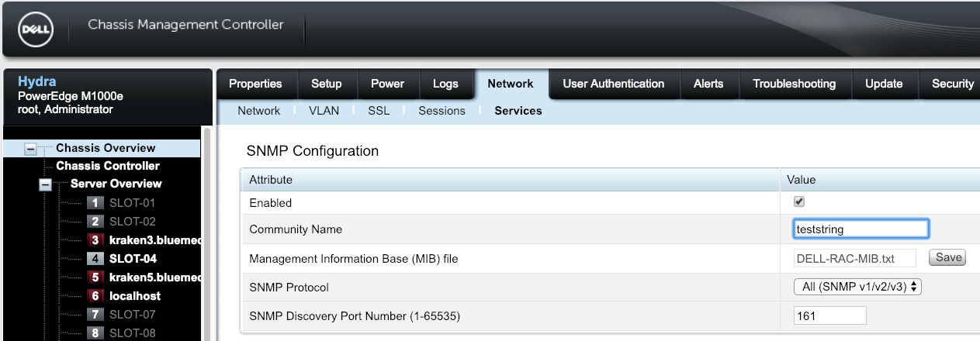
Task: Open the Security tab
Action: pyautogui.click(x=951, y=84)
